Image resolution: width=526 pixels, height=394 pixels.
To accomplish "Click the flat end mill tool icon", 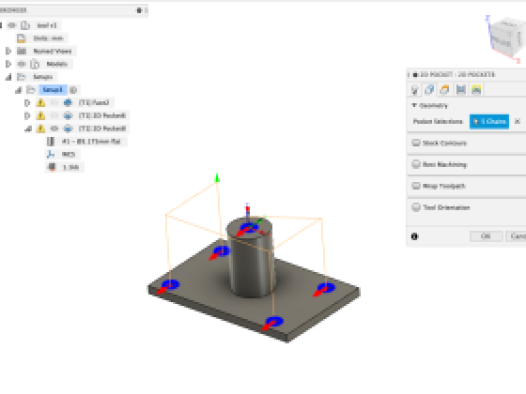I will click(51, 142).
